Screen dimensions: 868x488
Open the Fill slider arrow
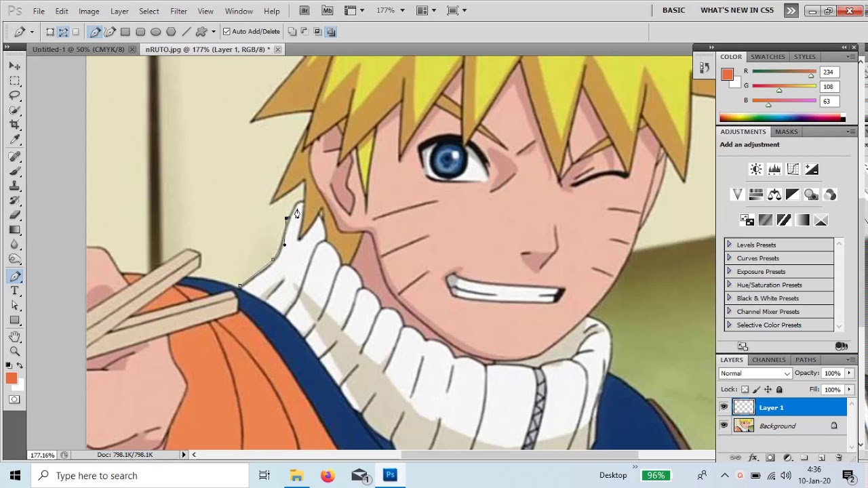848,390
